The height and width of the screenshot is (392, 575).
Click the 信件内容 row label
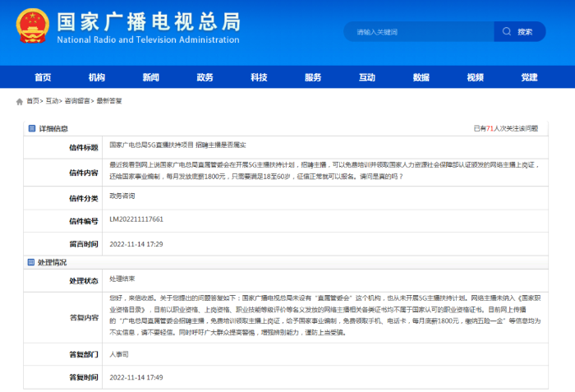click(84, 173)
